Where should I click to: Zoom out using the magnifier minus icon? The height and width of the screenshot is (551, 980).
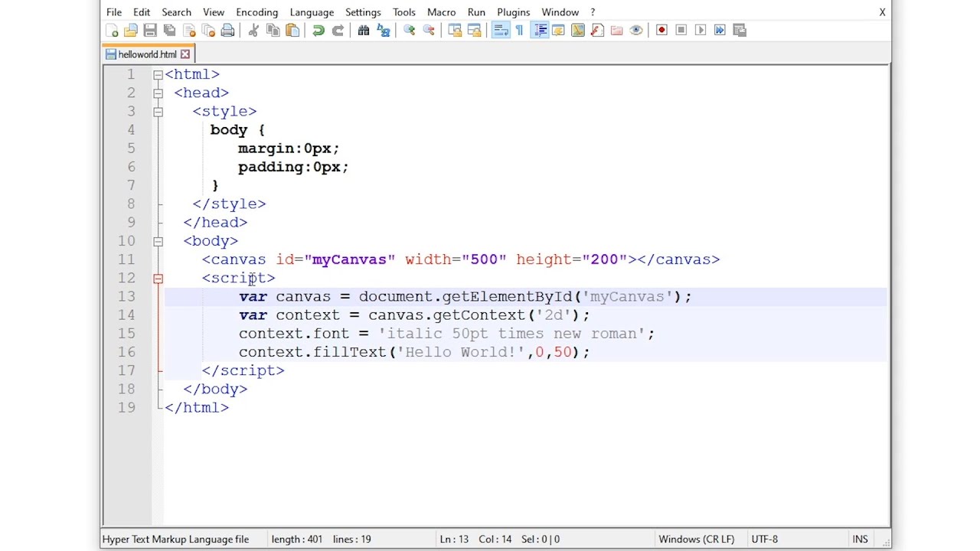(x=429, y=30)
